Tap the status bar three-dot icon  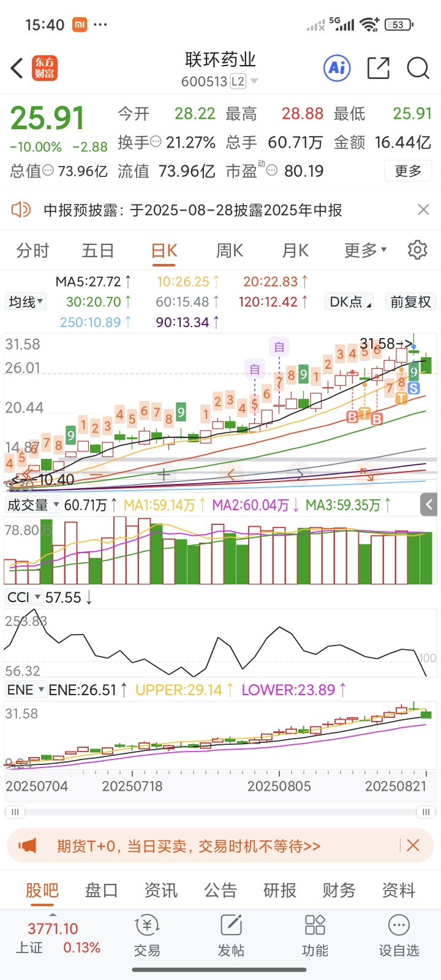click(x=100, y=24)
